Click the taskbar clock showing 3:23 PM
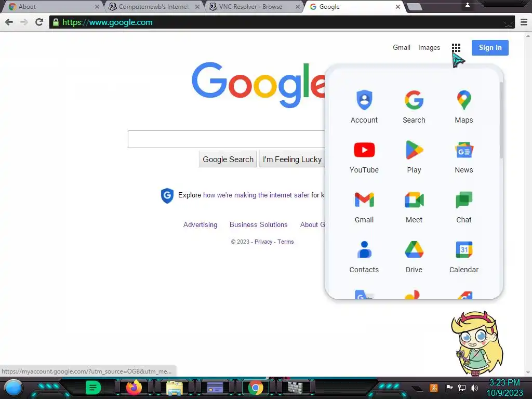Screen dimensions: 532x399 point(504,383)
